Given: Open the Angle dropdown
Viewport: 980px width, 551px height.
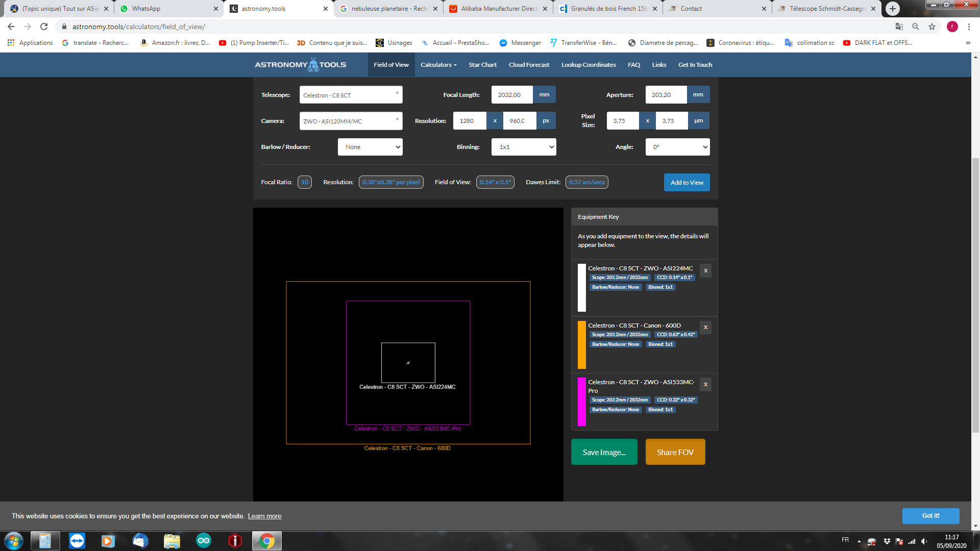Looking at the screenshot, I should click(677, 147).
